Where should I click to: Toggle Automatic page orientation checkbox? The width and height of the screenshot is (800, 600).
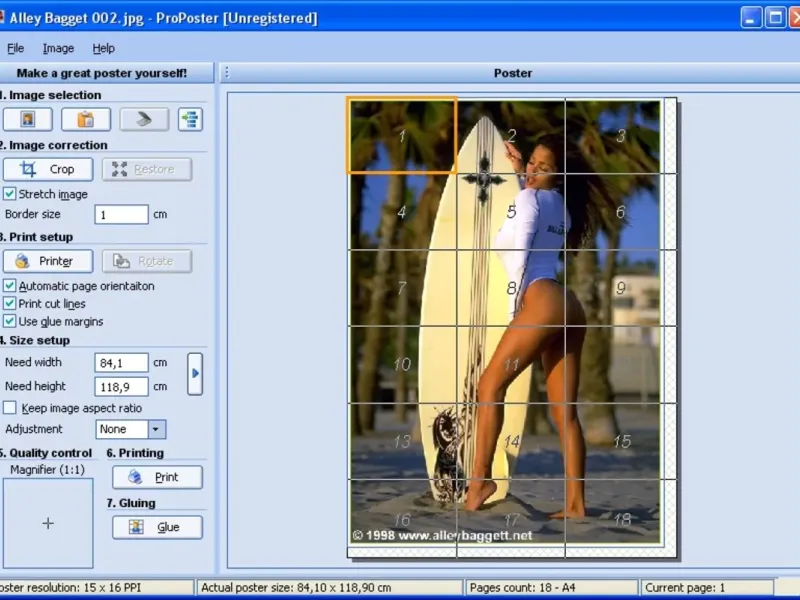tap(10, 286)
